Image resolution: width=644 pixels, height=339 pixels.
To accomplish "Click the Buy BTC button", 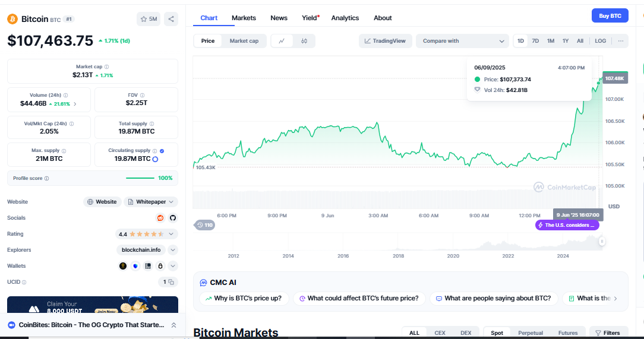I will (x=610, y=15).
